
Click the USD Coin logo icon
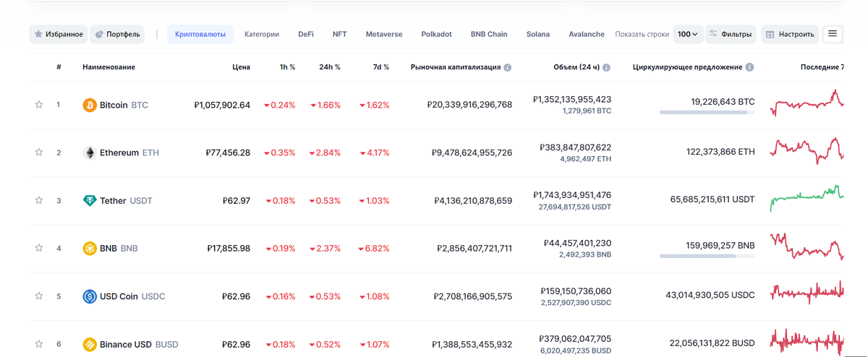coord(90,296)
